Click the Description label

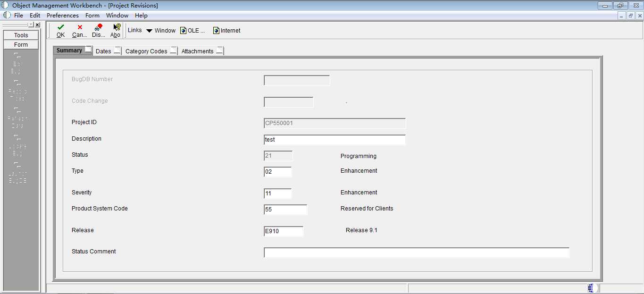[x=86, y=139]
